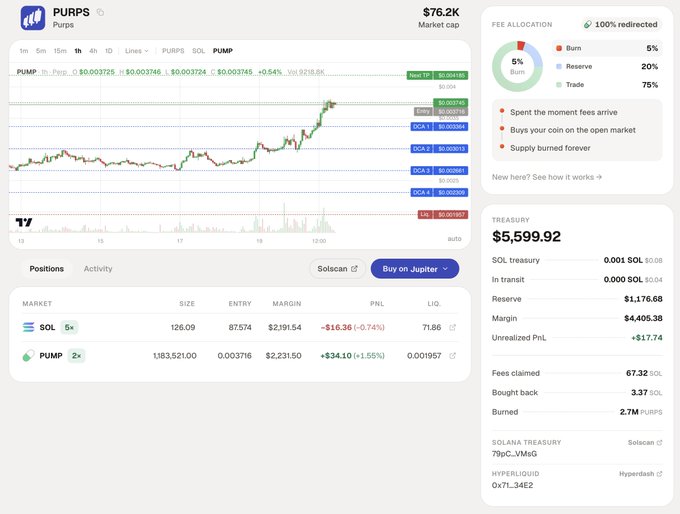Select the Reserve allocation row
Viewport: 680px width, 514px height.
tap(608, 66)
